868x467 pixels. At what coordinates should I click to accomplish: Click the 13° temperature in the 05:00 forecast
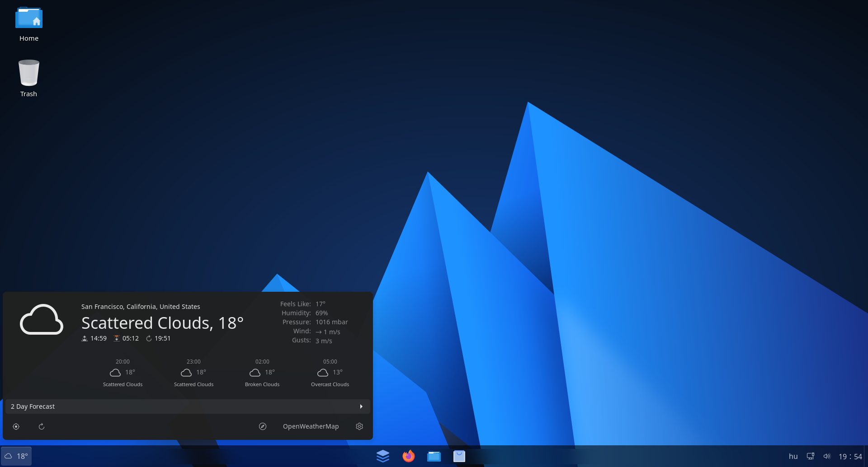click(338, 372)
